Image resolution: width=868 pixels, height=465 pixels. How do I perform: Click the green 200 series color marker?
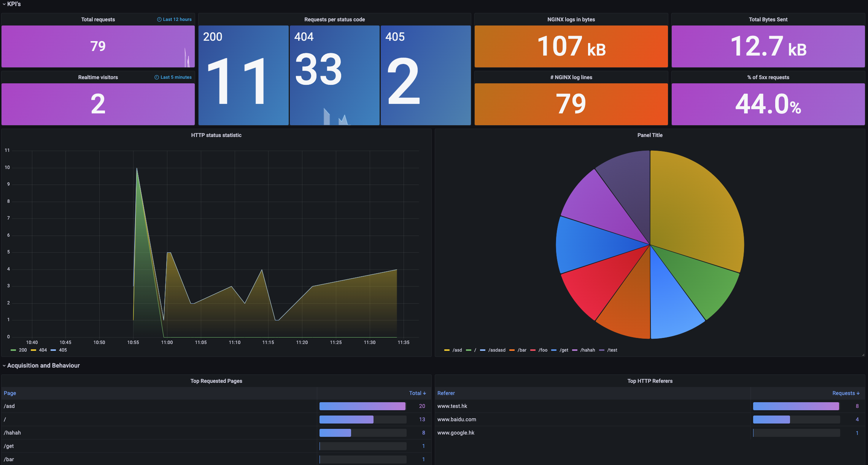coord(14,350)
